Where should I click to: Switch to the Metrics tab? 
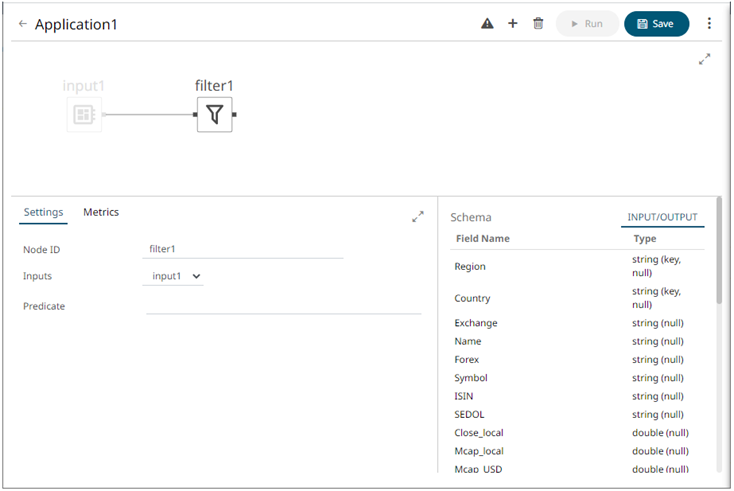click(101, 212)
